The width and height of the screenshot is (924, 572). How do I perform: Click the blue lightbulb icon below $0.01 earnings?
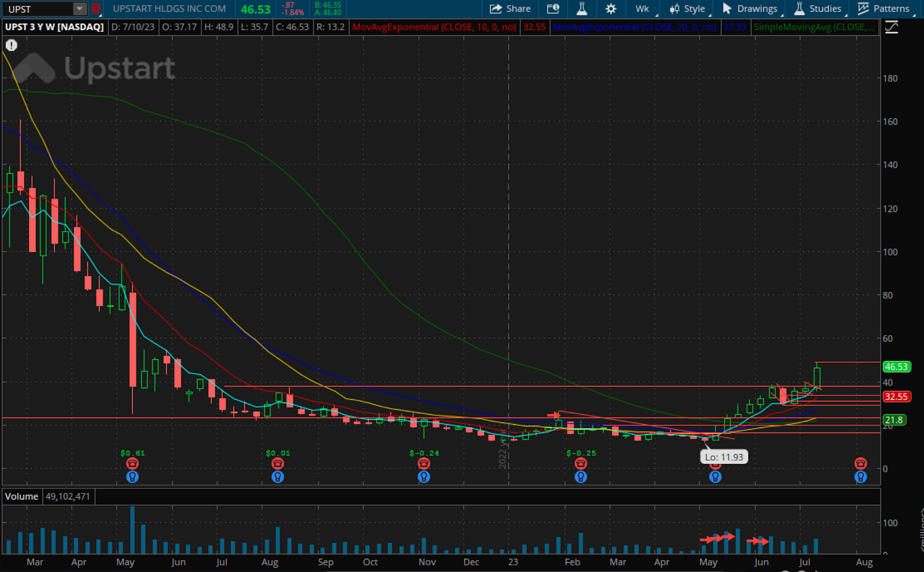277,477
